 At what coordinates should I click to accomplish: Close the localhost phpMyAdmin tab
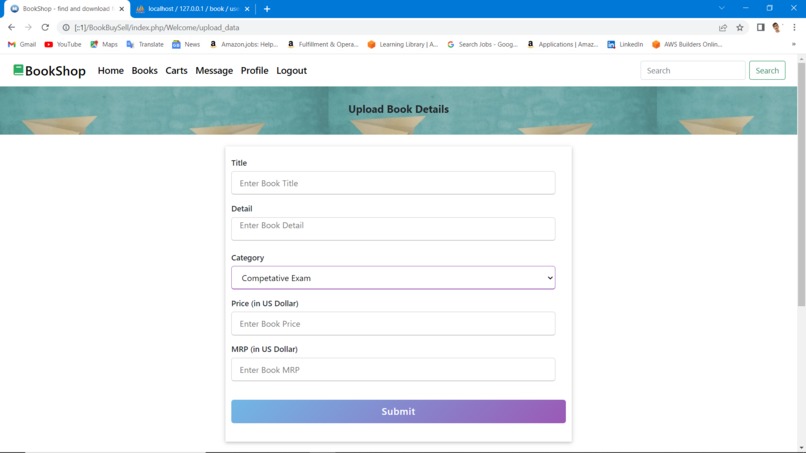tap(247, 9)
